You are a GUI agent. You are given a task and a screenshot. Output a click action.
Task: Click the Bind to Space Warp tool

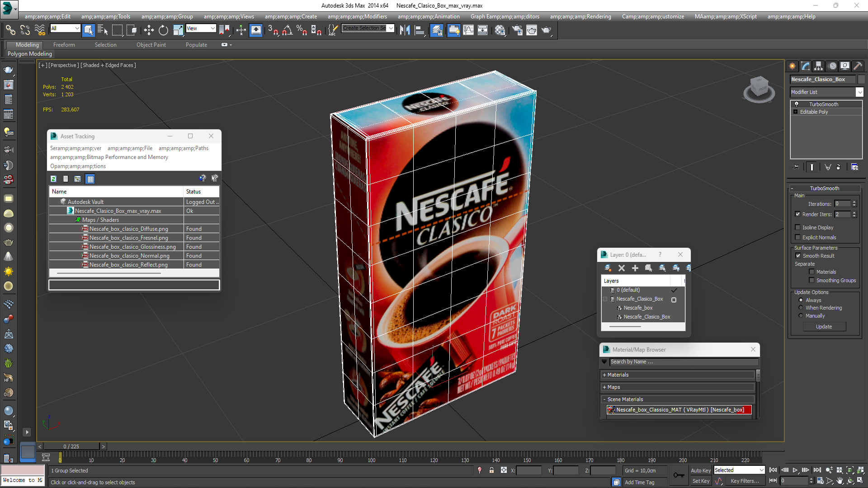[40, 30]
